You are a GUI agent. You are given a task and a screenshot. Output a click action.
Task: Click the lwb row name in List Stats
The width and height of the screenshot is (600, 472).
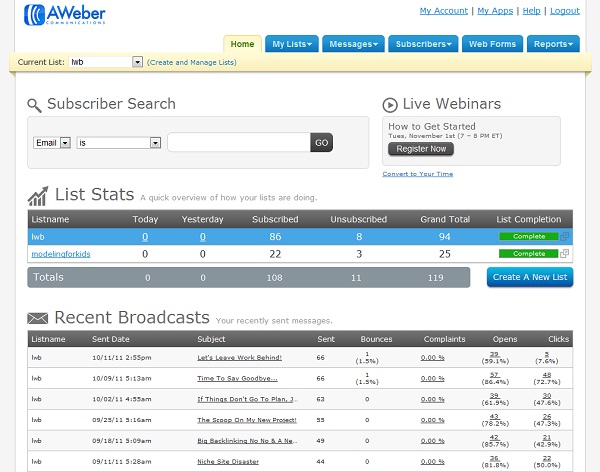pyautogui.click(x=38, y=237)
